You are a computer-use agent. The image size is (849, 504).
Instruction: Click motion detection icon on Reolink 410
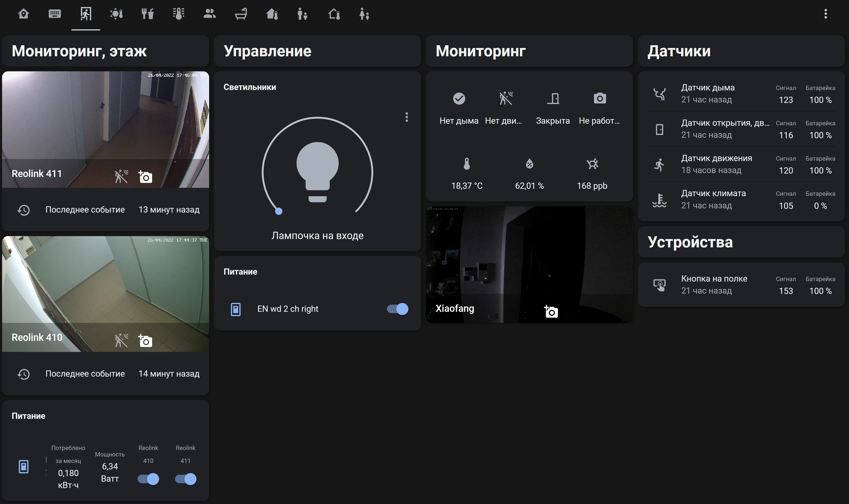point(121,340)
